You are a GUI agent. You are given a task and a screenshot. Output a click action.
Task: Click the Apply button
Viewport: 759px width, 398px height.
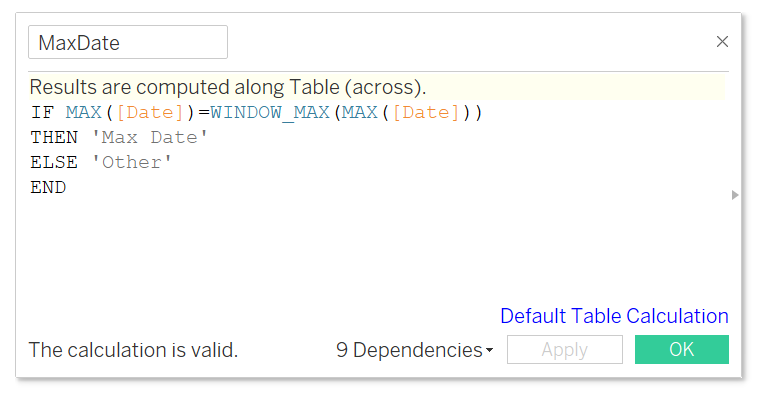click(564, 350)
